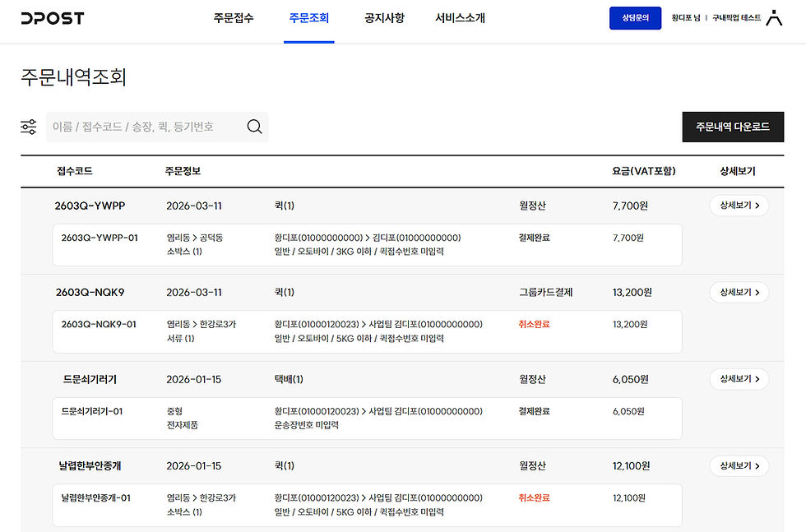
Task: Click the 접수코드 column header
Action: [x=75, y=171]
